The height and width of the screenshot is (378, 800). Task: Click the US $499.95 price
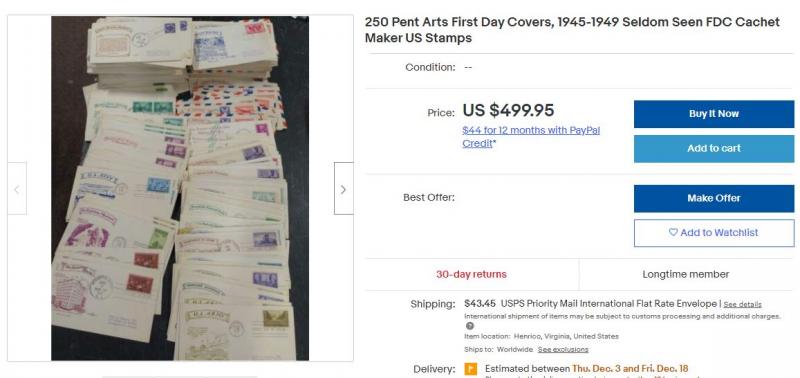point(508,111)
